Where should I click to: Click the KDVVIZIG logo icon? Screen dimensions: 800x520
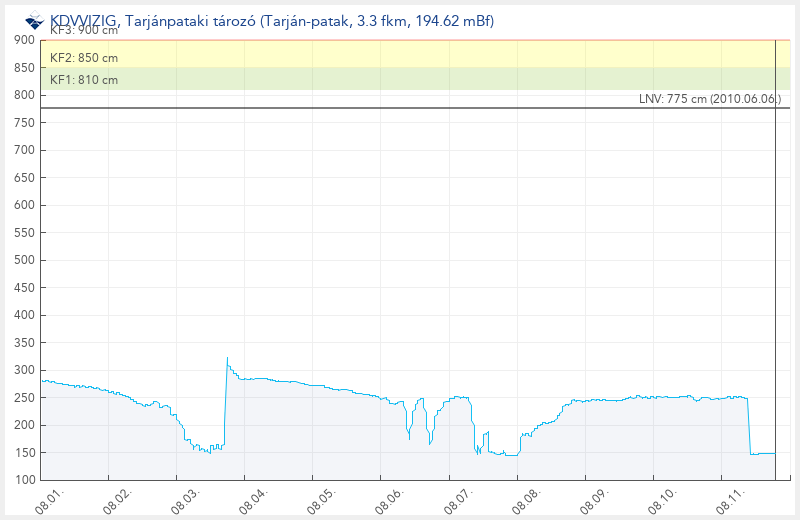35,21
